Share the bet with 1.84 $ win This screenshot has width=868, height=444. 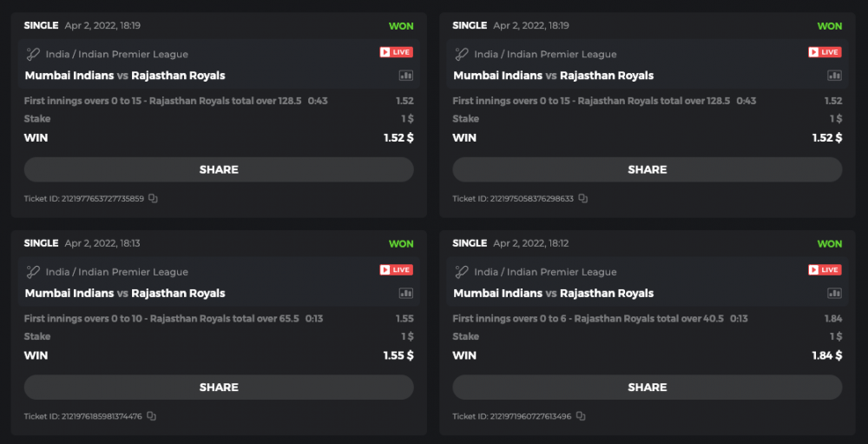[x=648, y=388]
